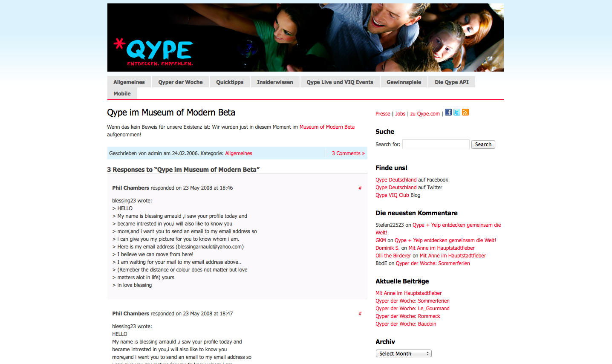
Task: Open the Die Qype API tab
Action: tap(451, 82)
